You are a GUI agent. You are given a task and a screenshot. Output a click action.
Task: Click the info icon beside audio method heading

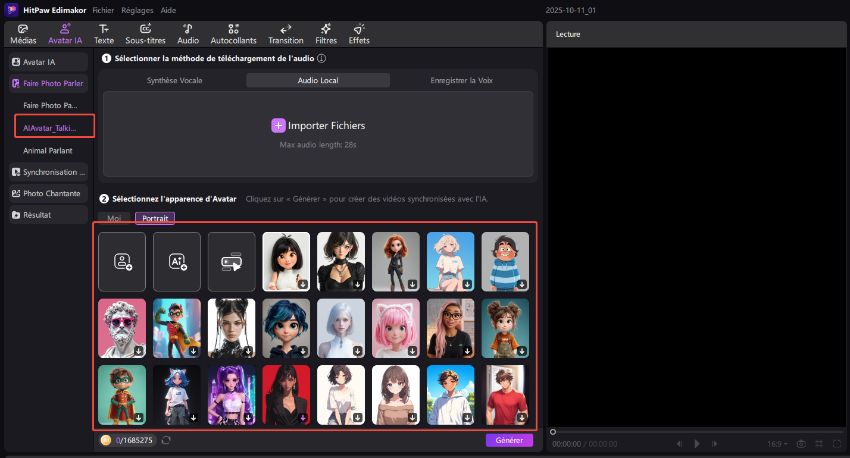[x=321, y=59]
